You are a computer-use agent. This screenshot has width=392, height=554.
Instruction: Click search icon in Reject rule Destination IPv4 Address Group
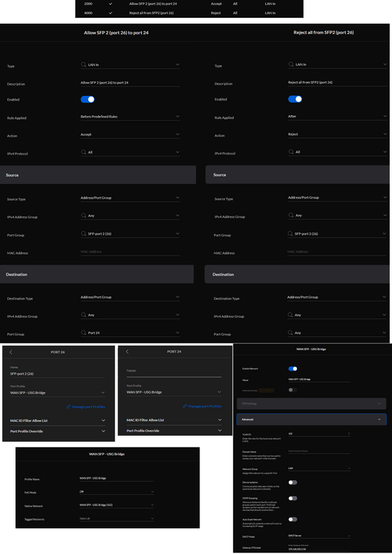pos(291,315)
